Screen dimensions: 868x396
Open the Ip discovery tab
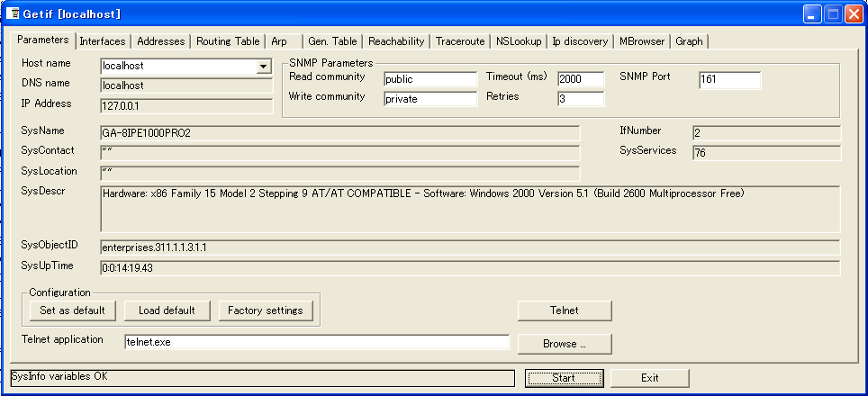click(580, 41)
